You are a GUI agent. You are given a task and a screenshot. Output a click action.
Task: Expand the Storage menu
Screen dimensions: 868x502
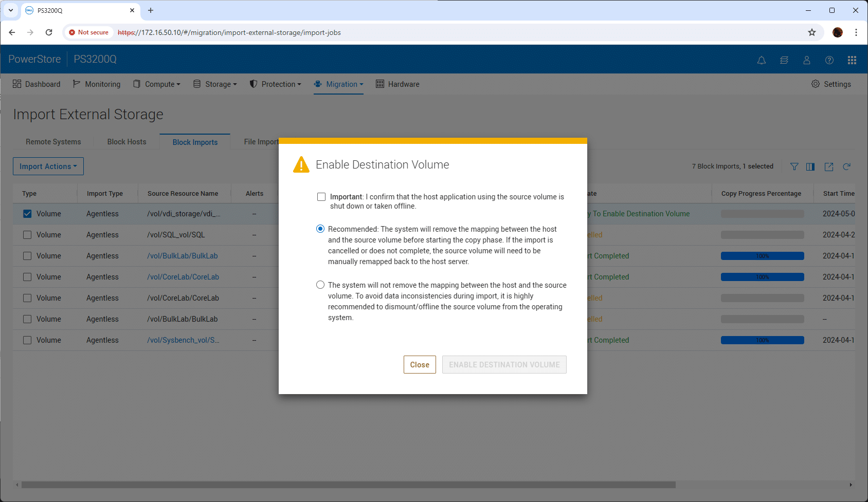215,84
